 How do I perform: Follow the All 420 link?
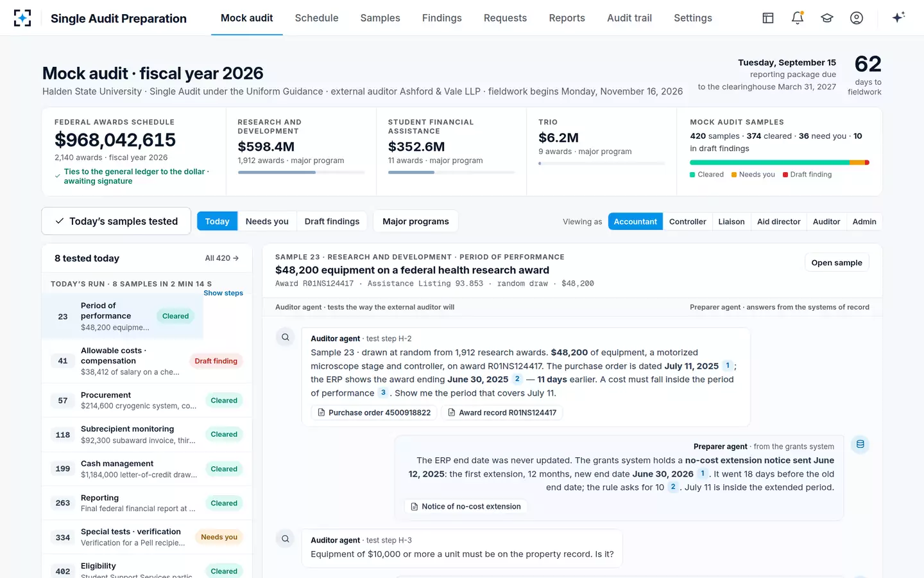pos(222,258)
